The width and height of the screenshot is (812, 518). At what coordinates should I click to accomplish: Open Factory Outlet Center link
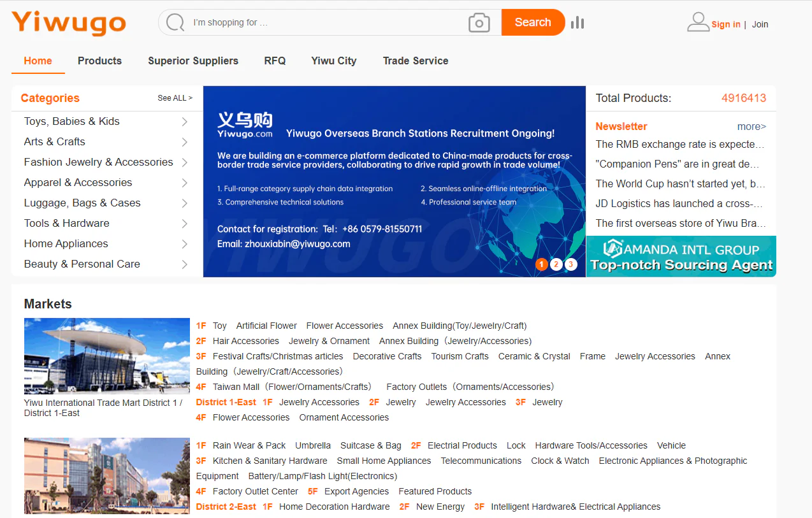coord(256,491)
